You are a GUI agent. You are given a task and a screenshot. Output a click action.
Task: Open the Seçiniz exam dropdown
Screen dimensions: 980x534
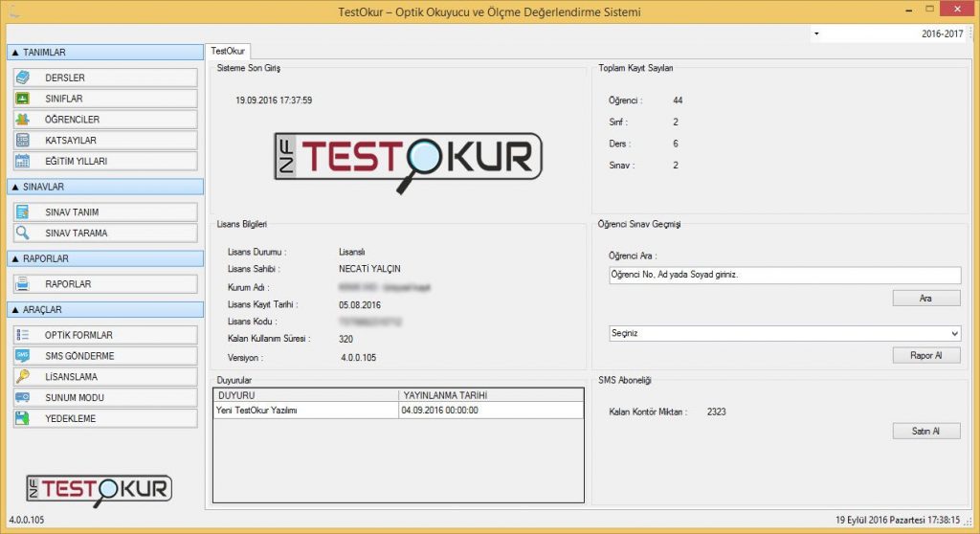tap(785, 333)
